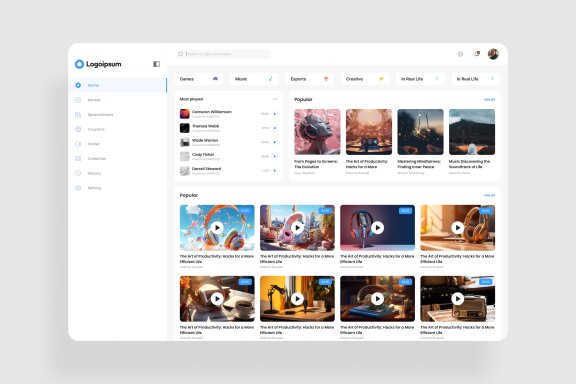Click the title Mastering Mindfulness: Finding Inner Peace
Screen dimensions: 576x384
(419, 164)
